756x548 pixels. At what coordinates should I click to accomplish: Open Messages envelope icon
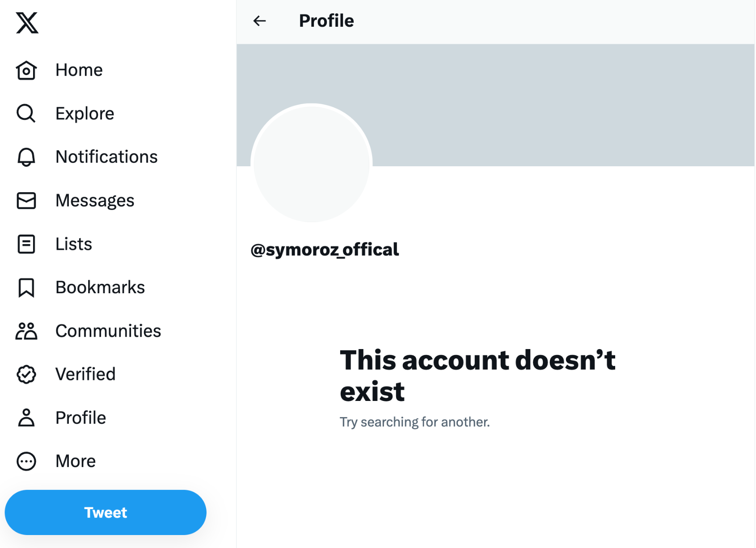click(26, 201)
